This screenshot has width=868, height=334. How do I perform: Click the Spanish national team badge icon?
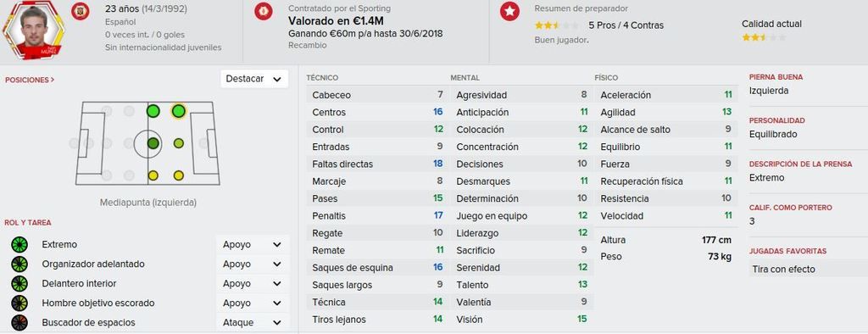81,11
